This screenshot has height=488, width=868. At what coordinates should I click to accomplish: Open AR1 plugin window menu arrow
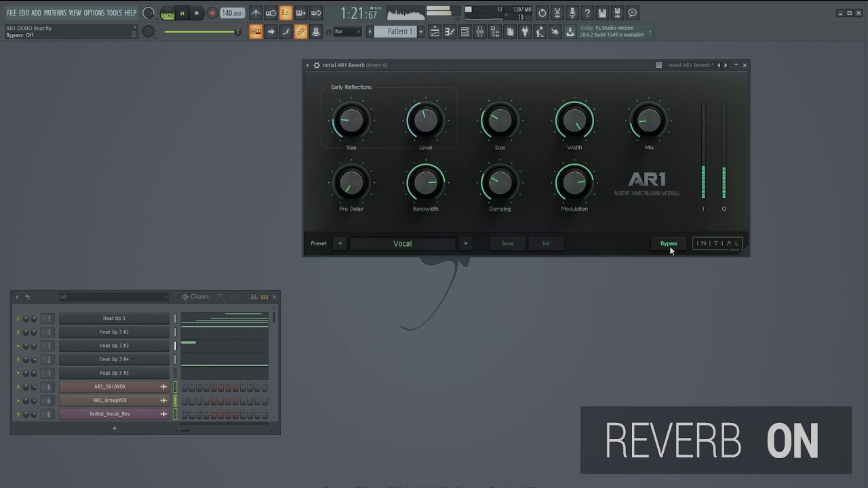307,65
